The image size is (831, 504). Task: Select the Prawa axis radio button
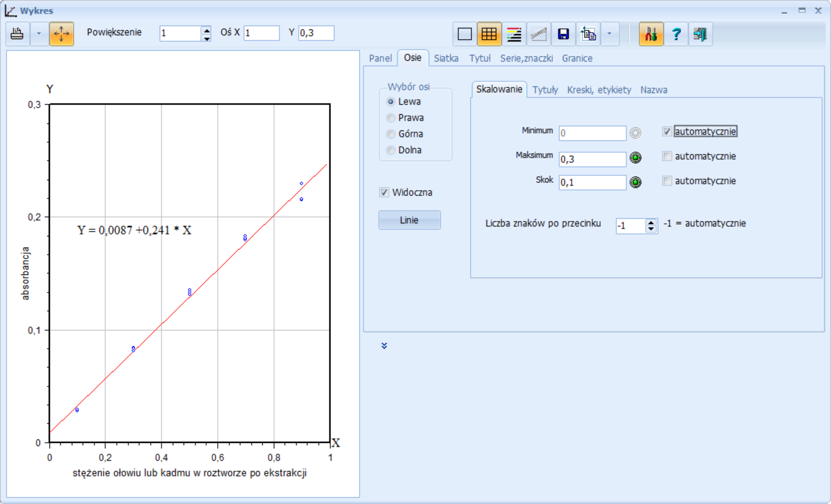point(391,118)
